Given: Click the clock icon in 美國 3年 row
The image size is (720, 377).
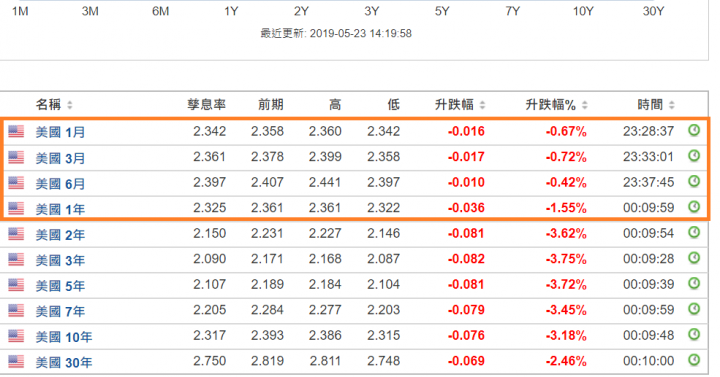Looking at the screenshot, I should coord(694,259).
